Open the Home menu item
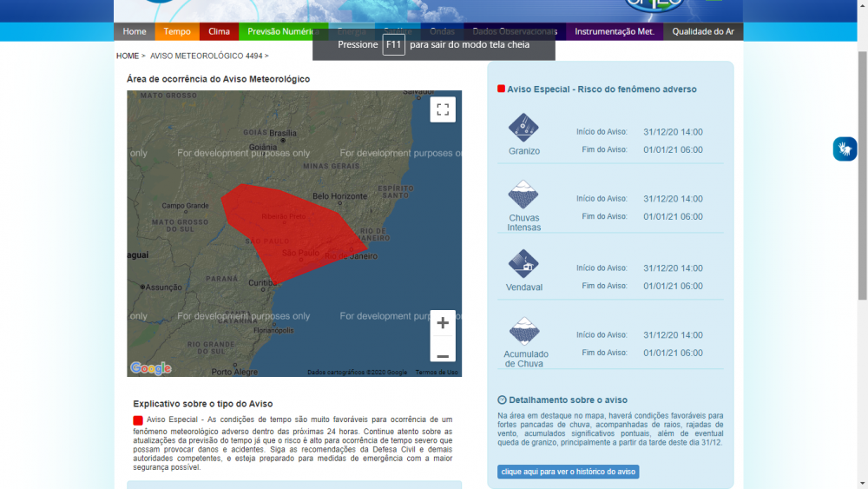This screenshot has height=489, width=868. tap(135, 31)
